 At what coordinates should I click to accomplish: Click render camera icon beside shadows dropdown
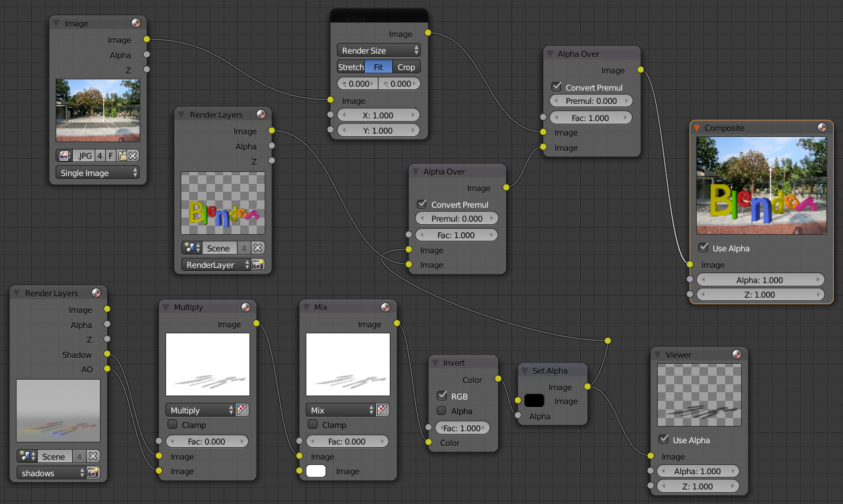point(93,473)
